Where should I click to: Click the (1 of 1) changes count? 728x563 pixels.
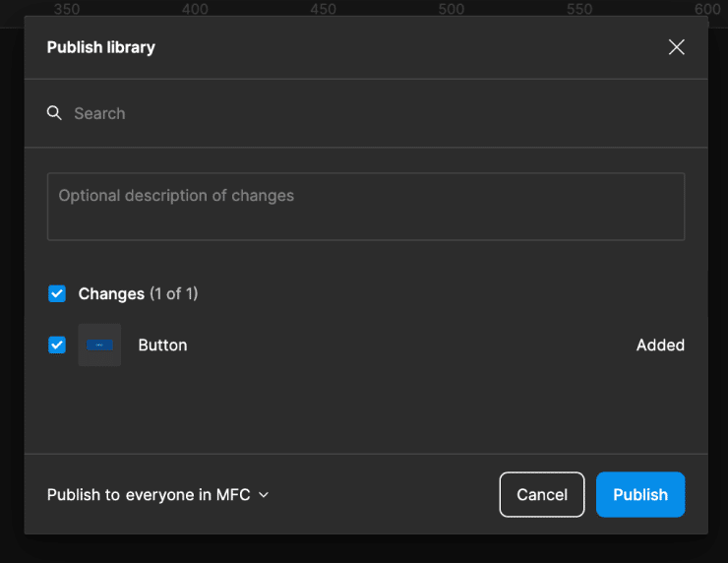pos(174,293)
